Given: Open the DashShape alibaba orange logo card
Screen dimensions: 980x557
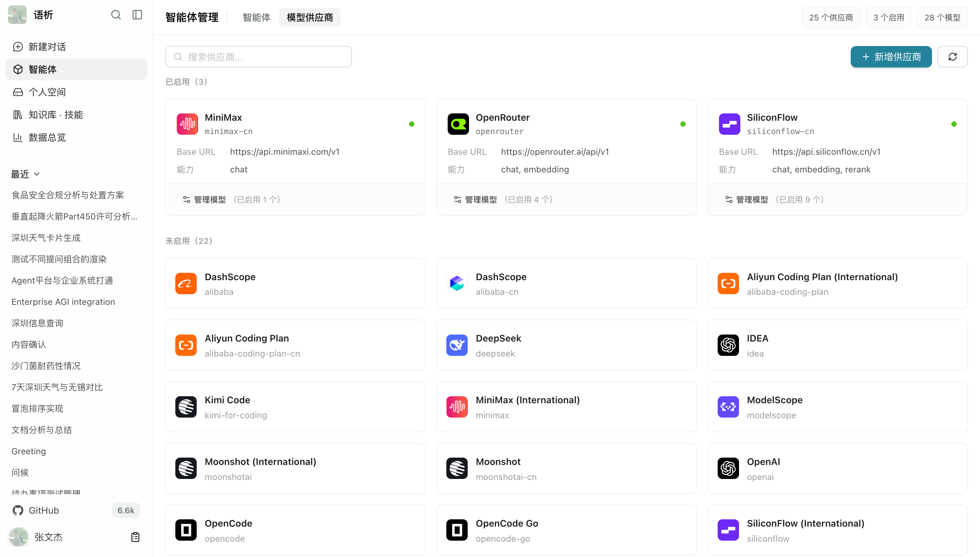Looking at the screenshot, I should pyautogui.click(x=186, y=284).
